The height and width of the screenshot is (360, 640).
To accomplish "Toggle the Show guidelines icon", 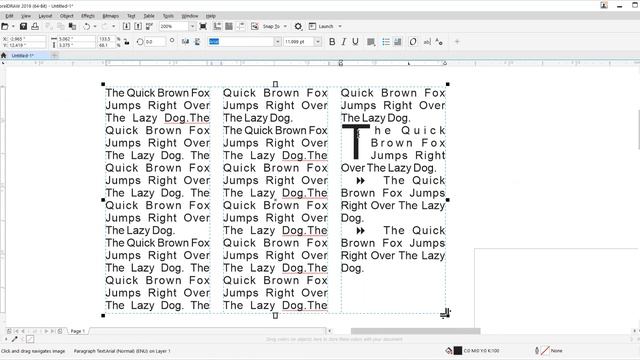I will click(x=241, y=27).
